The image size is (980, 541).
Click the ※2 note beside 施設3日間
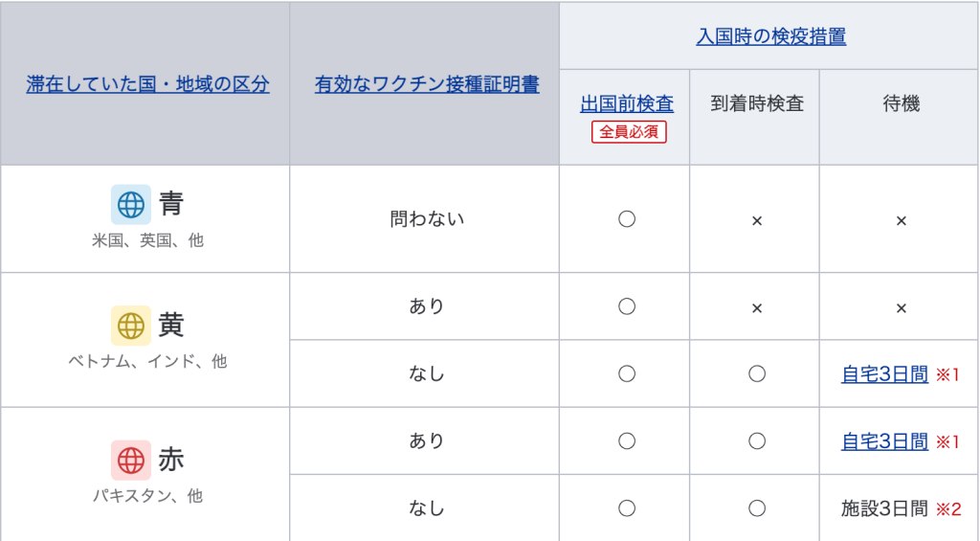pos(948,509)
